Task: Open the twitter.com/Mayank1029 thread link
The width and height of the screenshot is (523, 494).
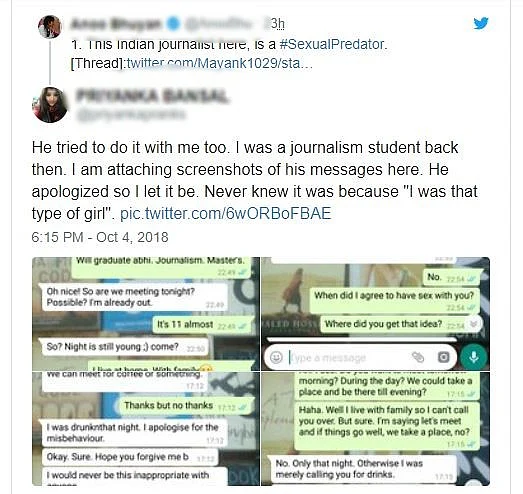Action: coord(219,63)
